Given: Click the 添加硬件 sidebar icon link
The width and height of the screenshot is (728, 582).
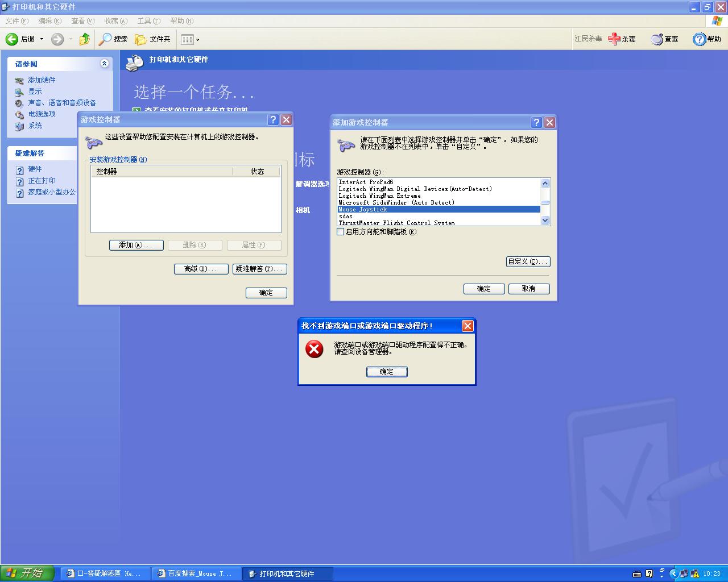Looking at the screenshot, I should click(19, 80).
